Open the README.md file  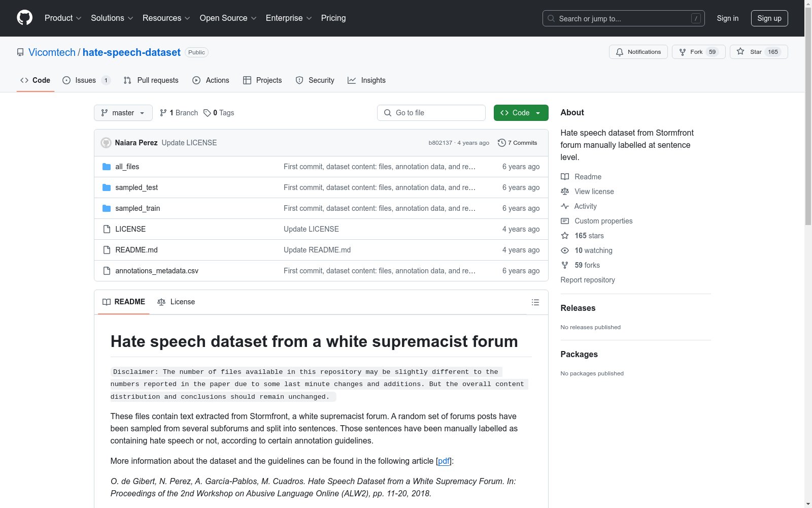click(137, 250)
